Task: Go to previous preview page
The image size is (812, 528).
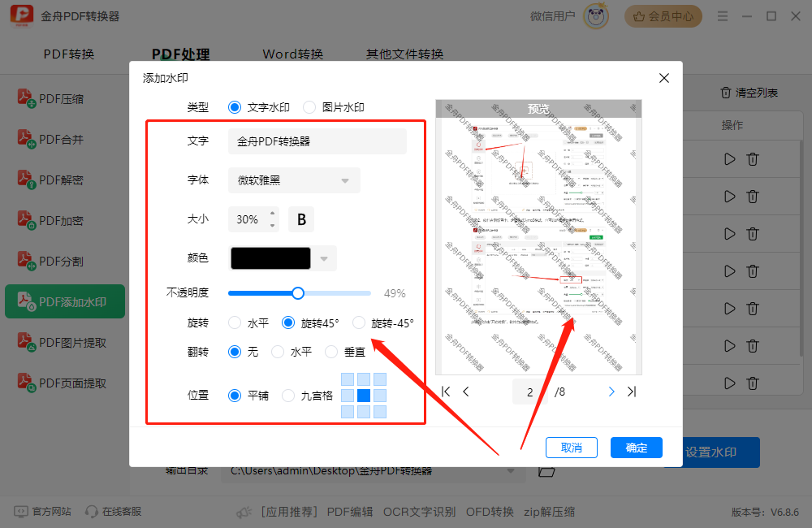Action: 466,392
